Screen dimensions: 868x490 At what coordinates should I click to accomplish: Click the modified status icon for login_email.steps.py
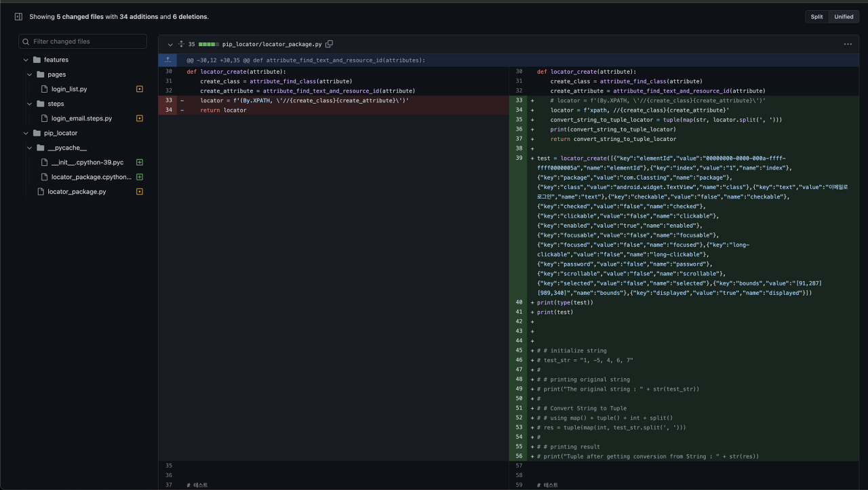[140, 119]
